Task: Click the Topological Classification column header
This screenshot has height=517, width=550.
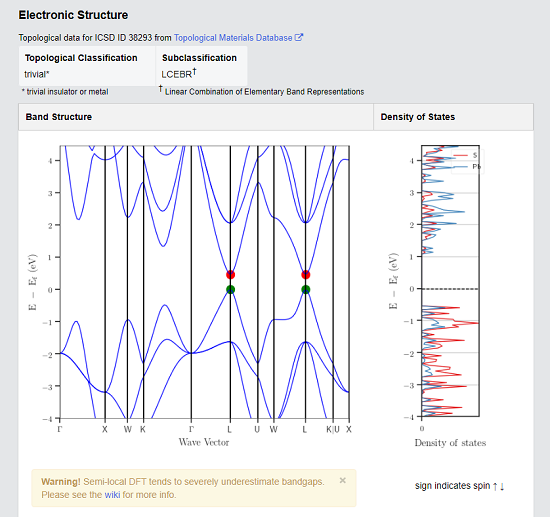Action: (81, 58)
